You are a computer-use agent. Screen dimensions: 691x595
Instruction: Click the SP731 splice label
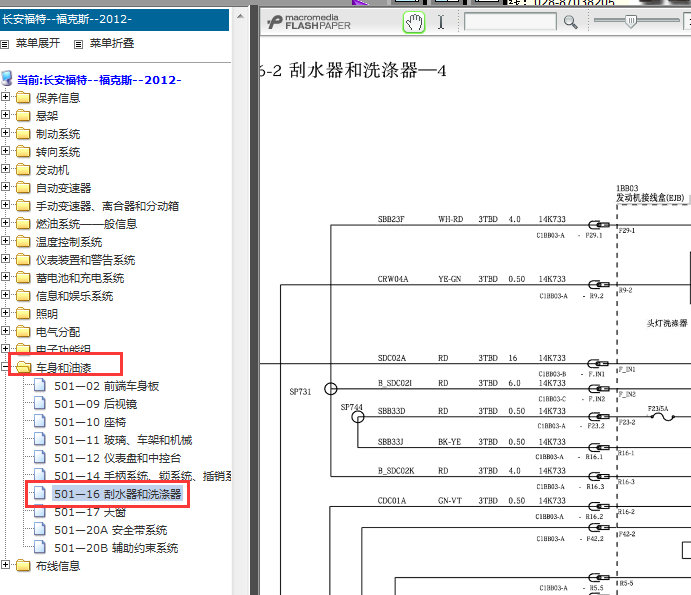coord(300,392)
